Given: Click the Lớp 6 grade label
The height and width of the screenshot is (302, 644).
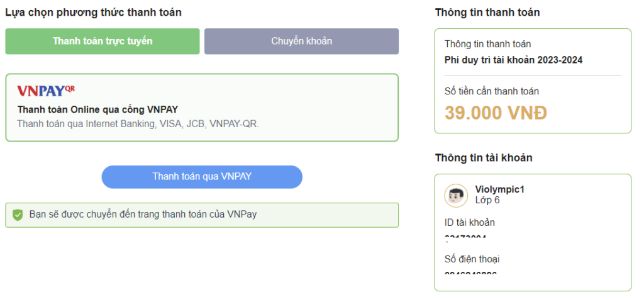Looking at the screenshot, I should click(x=487, y=200).
